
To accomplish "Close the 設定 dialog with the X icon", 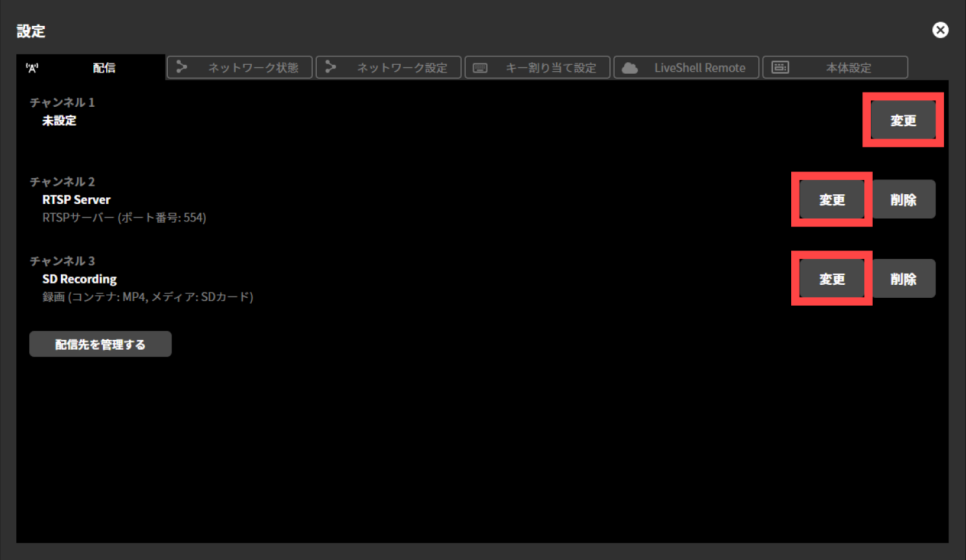I will click(x=940, y=30).
